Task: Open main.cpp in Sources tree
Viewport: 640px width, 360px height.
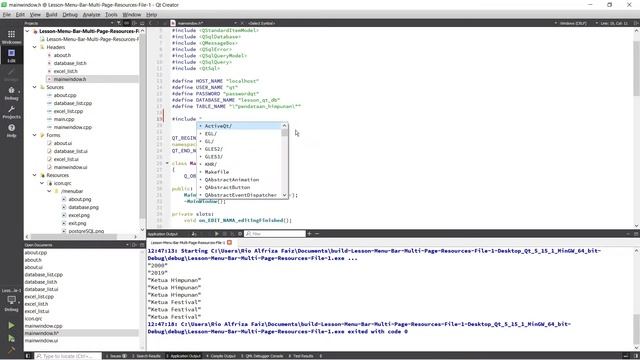Action: [64, 119]
